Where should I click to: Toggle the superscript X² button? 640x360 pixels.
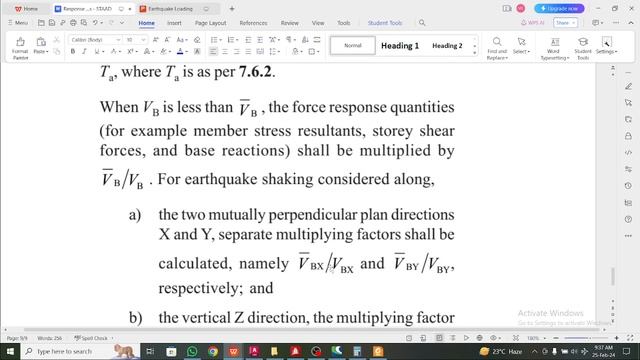130,51
